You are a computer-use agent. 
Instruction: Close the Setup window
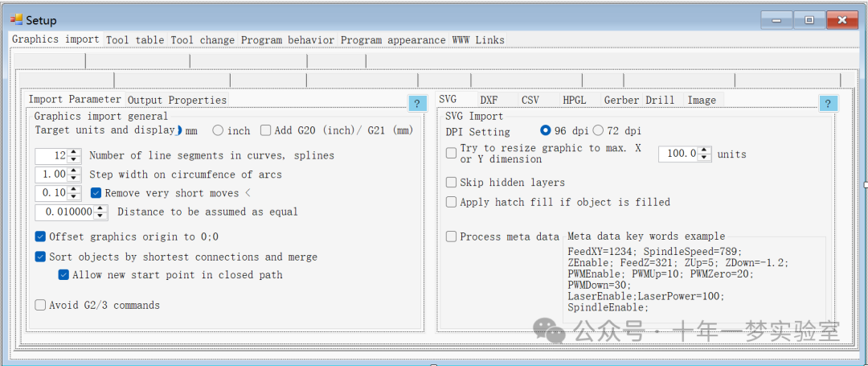842,20
